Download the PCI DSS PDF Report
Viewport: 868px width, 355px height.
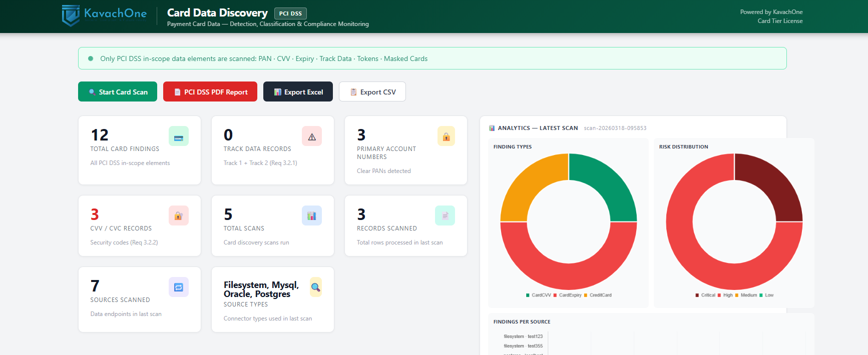pyautogui.click(x=210, y=92)
